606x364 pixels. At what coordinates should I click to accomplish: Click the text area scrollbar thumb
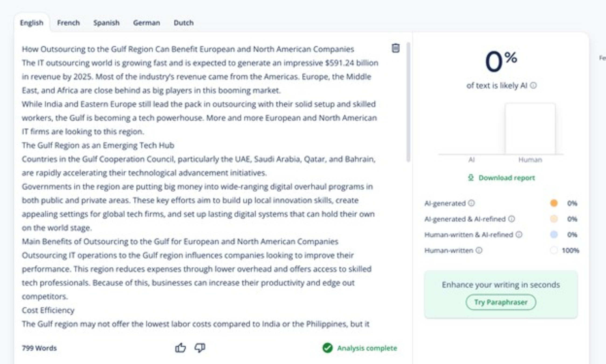point(408,102)
